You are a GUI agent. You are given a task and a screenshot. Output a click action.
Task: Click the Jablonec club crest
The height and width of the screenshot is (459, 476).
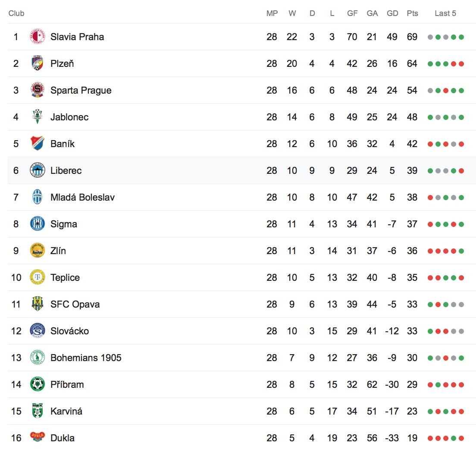tap(38, 117)
